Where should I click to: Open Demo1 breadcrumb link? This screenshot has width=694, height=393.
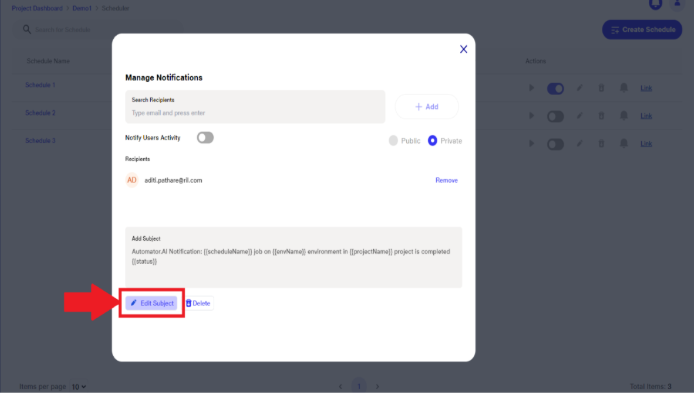click(x=82, y=8)
